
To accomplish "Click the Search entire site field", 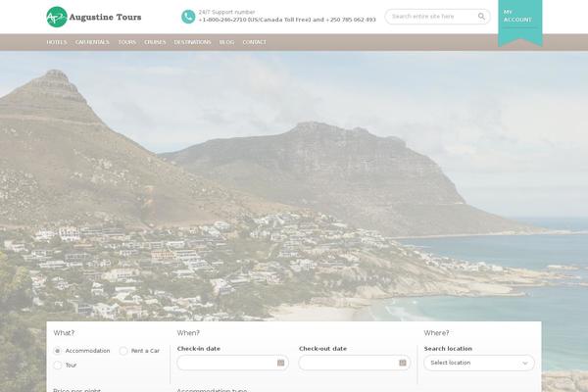I will point(437,17).
